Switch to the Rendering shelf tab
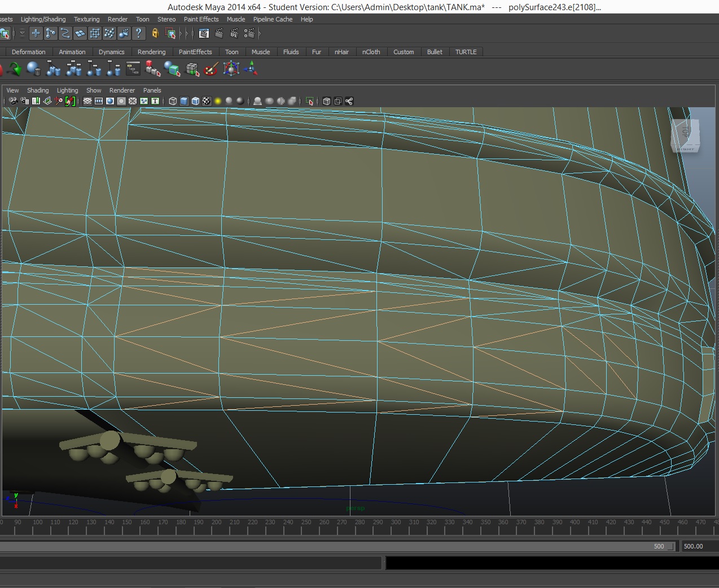 [151, 52]
